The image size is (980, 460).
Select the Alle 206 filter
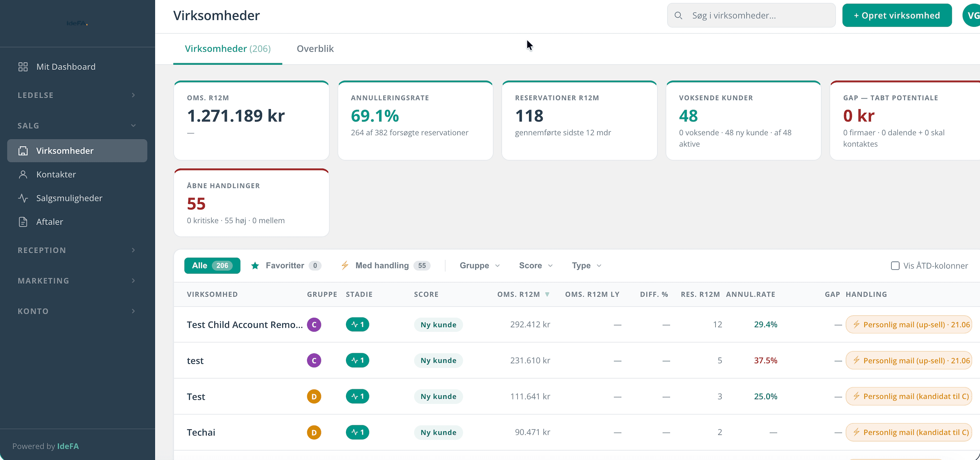click(x=212, y=266)
